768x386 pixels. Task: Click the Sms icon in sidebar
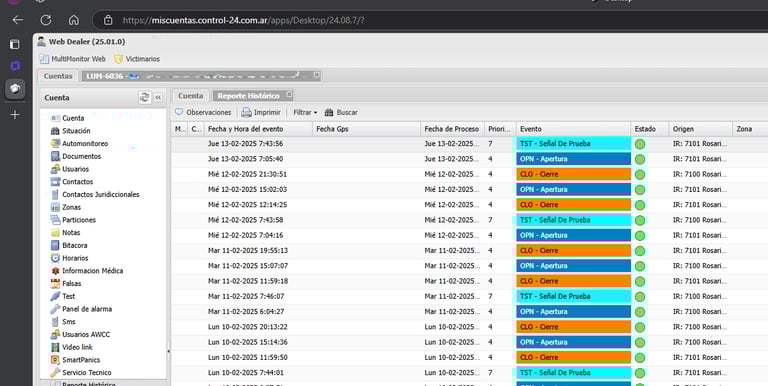pyautogui.click(x=55, y=322)
